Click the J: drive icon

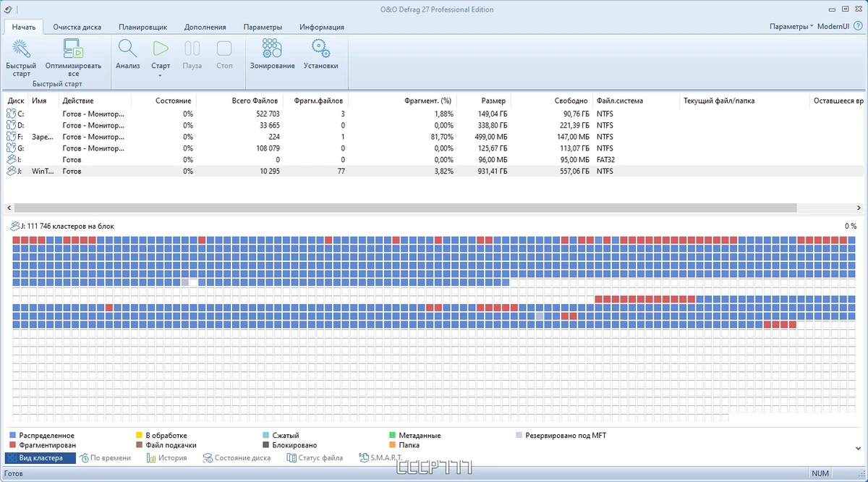11,171
